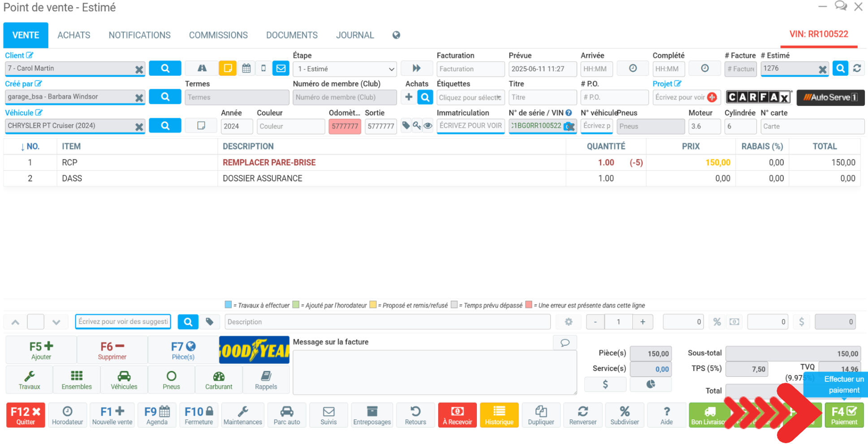Viewport: 868px width, 444px height.
Task: Toggle the orange note icon in client row
Action: click(x=228, y=69)
